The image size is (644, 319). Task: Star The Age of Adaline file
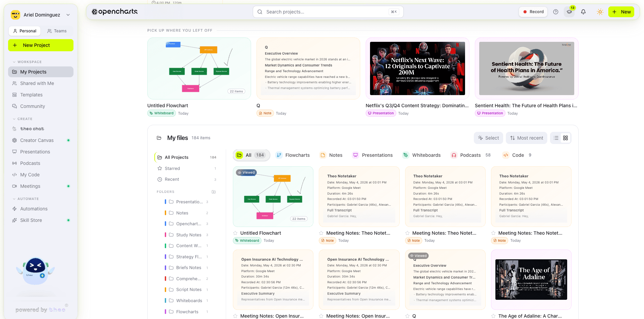(493, 316)
